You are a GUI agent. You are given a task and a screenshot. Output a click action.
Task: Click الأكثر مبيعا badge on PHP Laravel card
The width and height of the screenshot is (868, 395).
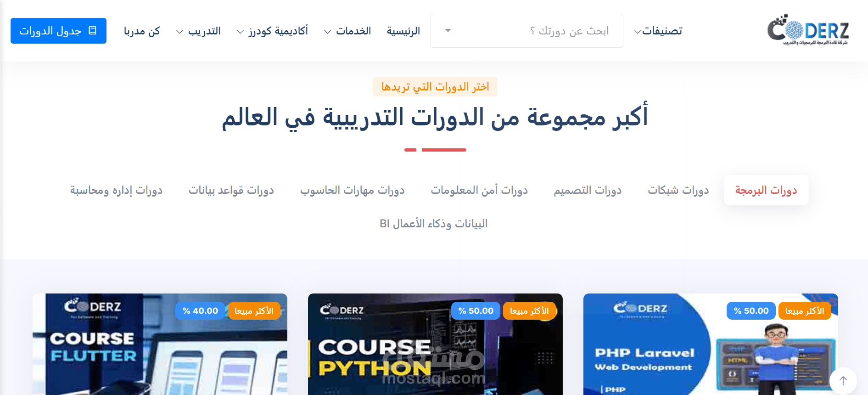click(805, 311)
